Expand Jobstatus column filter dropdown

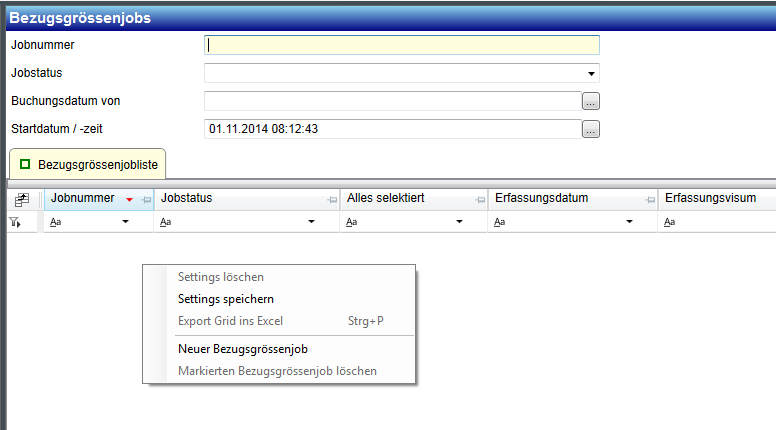click(311, 222)
